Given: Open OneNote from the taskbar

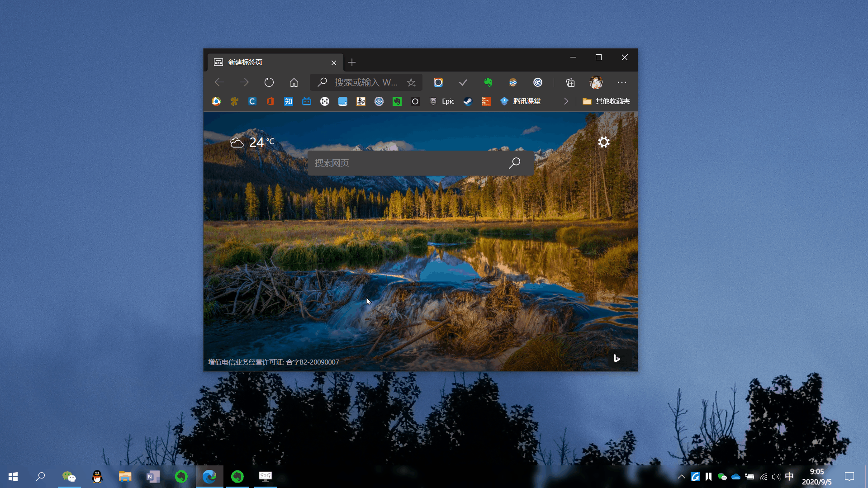Looking at the screenshot, I should click(x=153, y=477).
